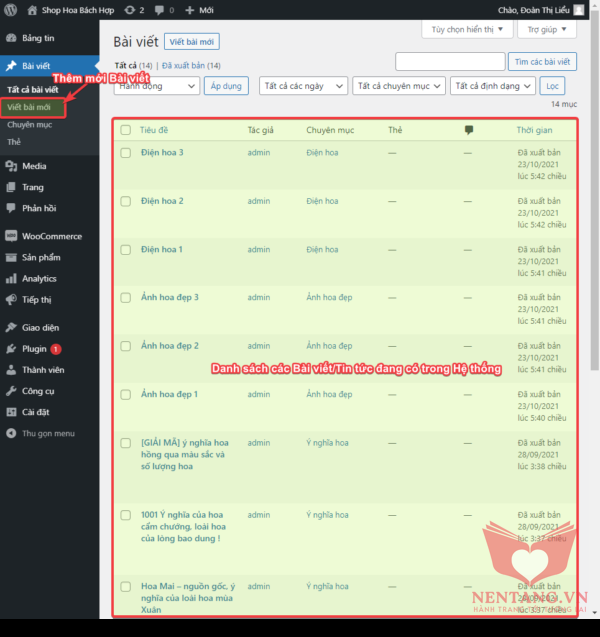Click the comments bubble in admin bar
Screen dimensions: 600x637
point(162,10)
